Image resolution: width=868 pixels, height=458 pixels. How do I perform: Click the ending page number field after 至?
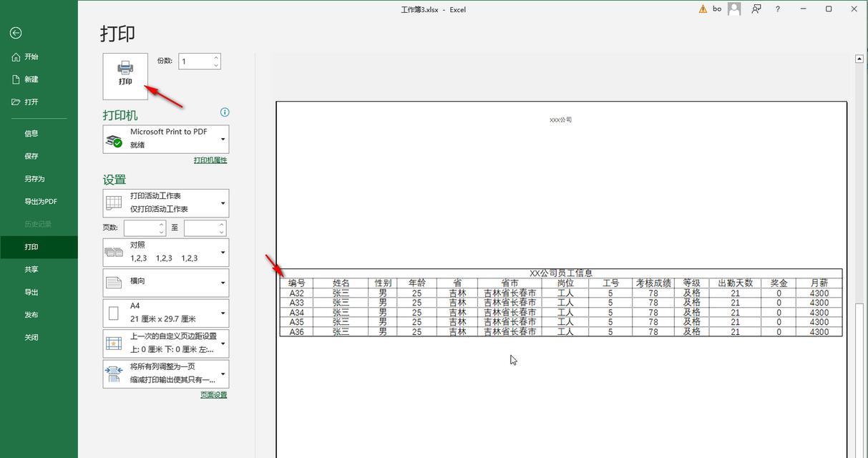pyautogui.click(x=200, y=228)
